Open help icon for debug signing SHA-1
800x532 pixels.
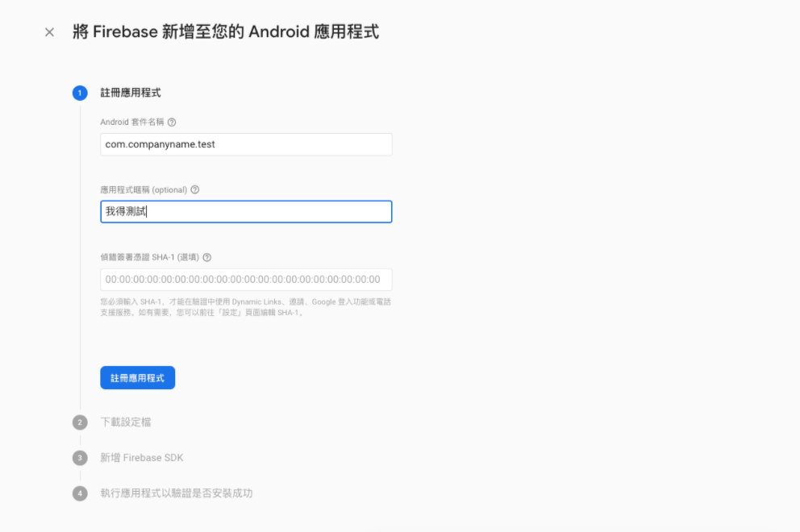[207, 258]
